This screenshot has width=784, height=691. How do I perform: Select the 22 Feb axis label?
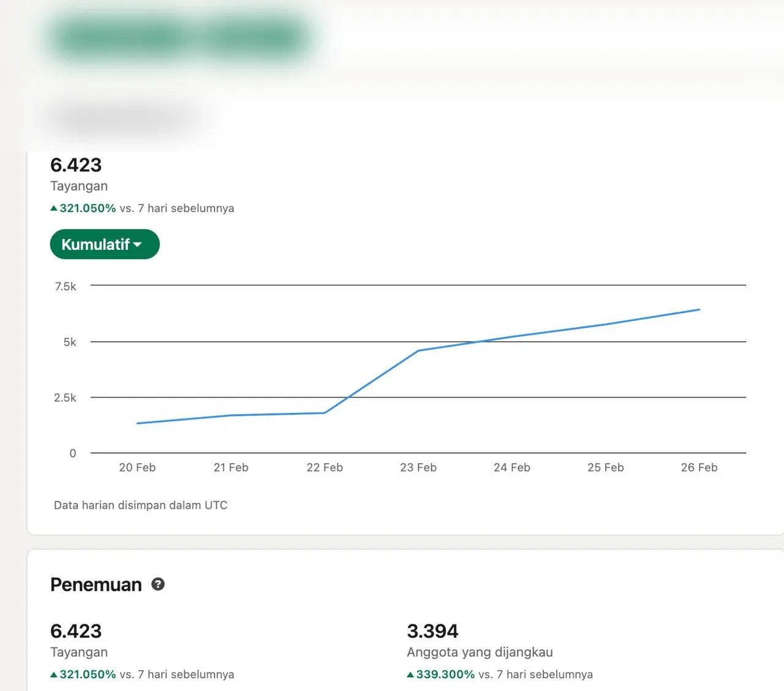pyautogui.click(x=325, y=467)
